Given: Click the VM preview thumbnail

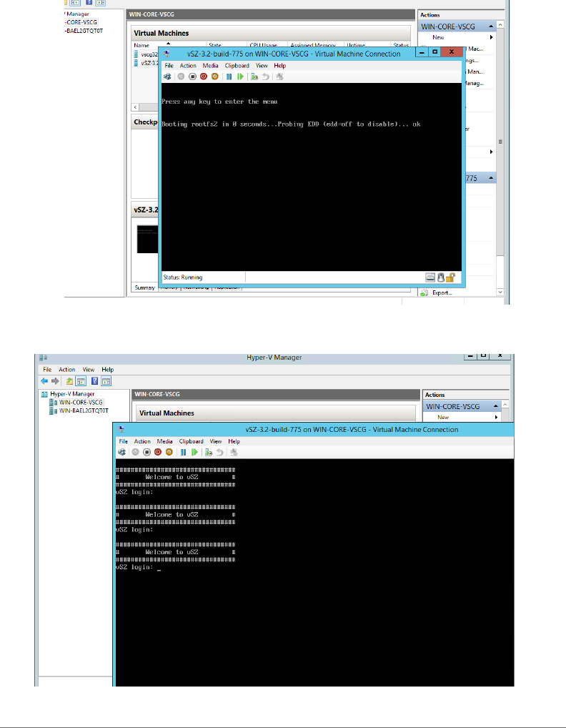Looking at the screenshot, I should pos(147,239).
